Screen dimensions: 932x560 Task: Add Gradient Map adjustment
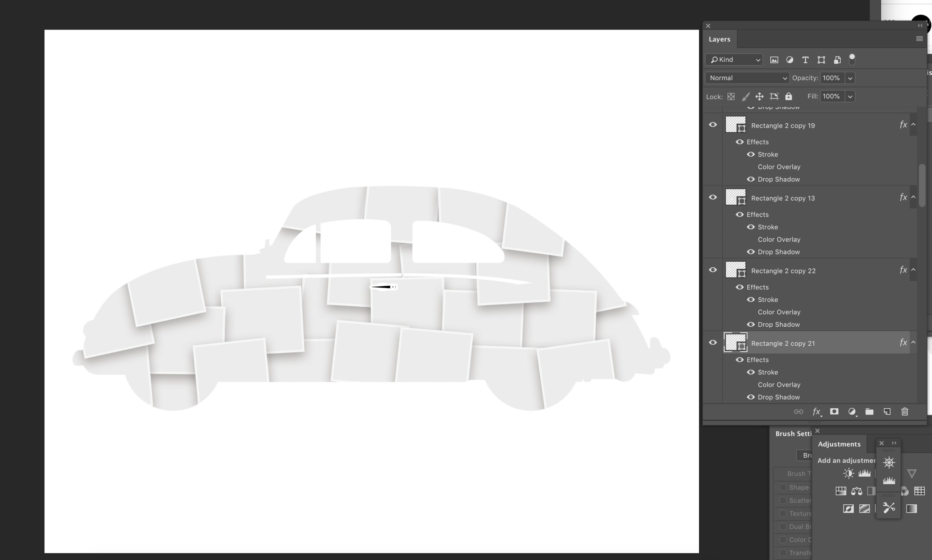tap(912, 509)
